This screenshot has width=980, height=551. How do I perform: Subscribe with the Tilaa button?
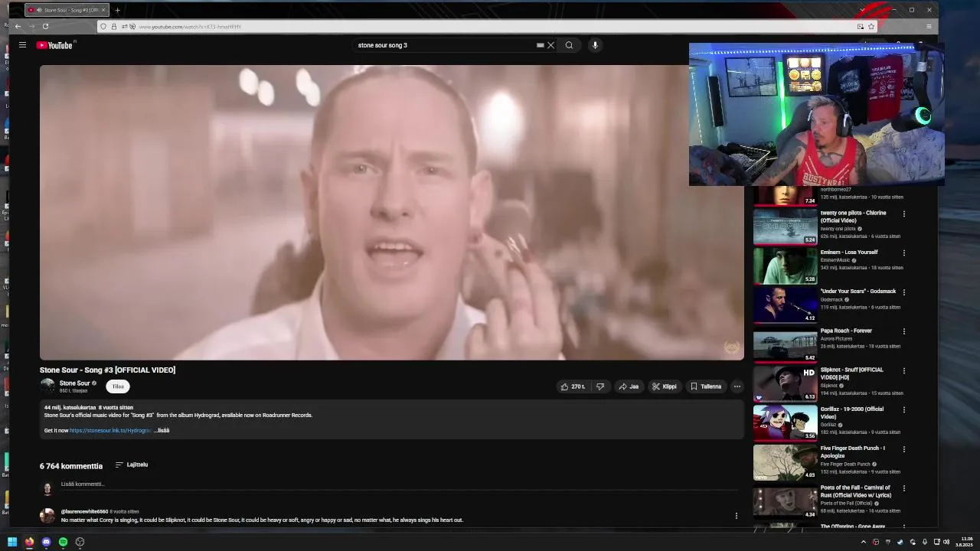(118, 386)
